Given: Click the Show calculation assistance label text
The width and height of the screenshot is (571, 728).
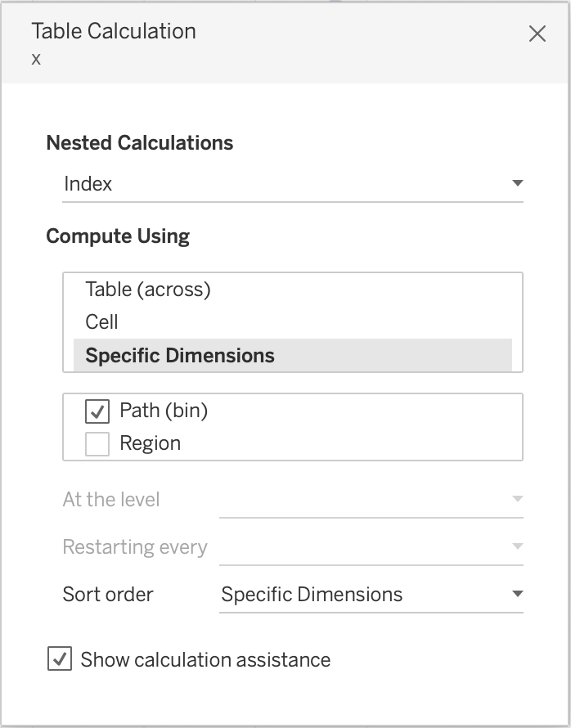Looking at the screenshot, I should point(205,660).
